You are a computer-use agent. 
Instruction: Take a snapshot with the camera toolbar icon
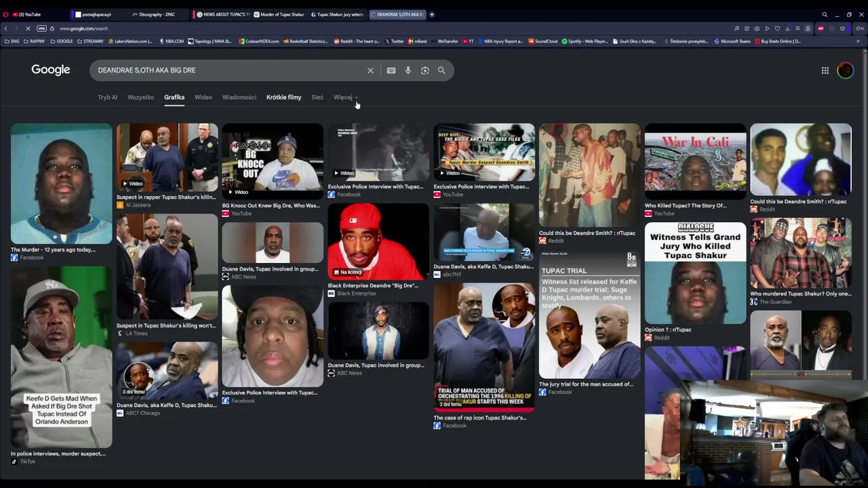click(x=757, y=28)
